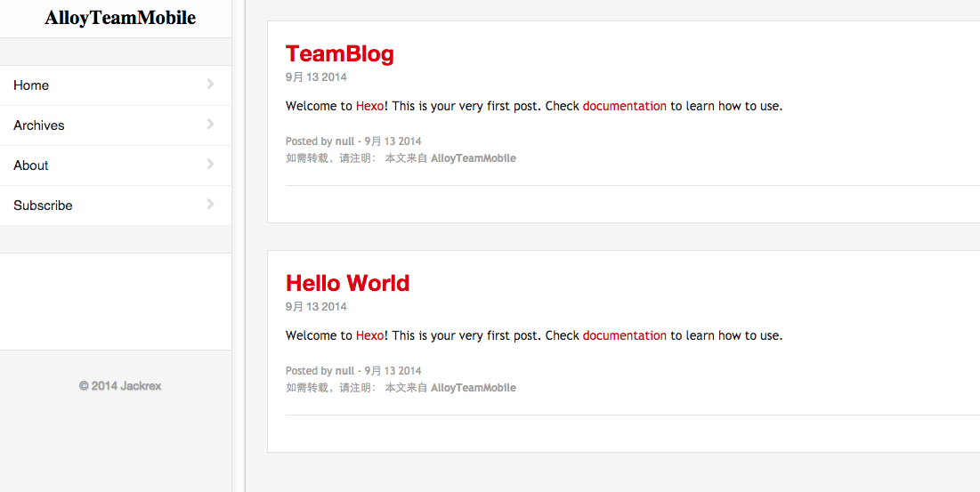Open the Hello World post title
Viewport: 980px width, 492px height.
pos(347,284)
